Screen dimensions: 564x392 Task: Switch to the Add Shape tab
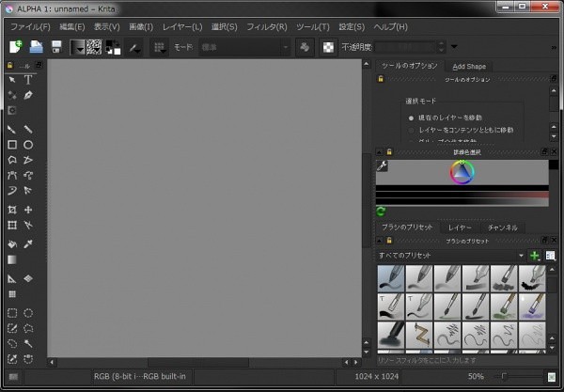coord(469,67)
